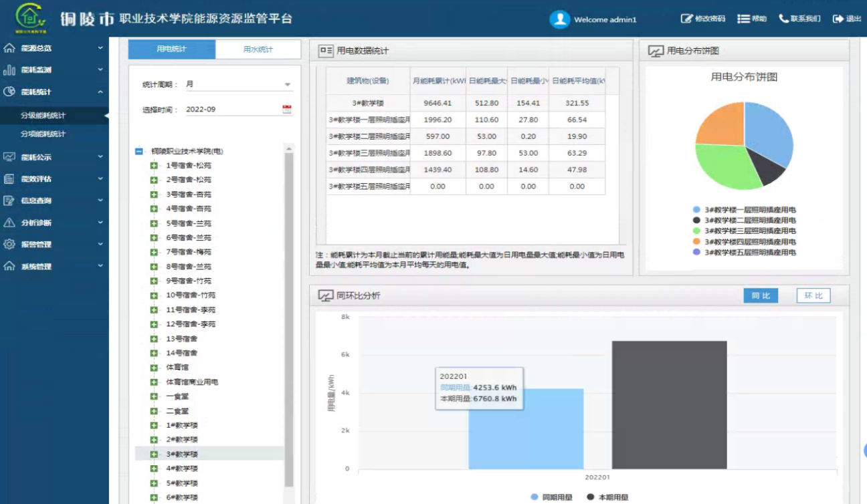867x504 pixels.
Task: Click the 退出 logout icon
Action: click(838, 19)
